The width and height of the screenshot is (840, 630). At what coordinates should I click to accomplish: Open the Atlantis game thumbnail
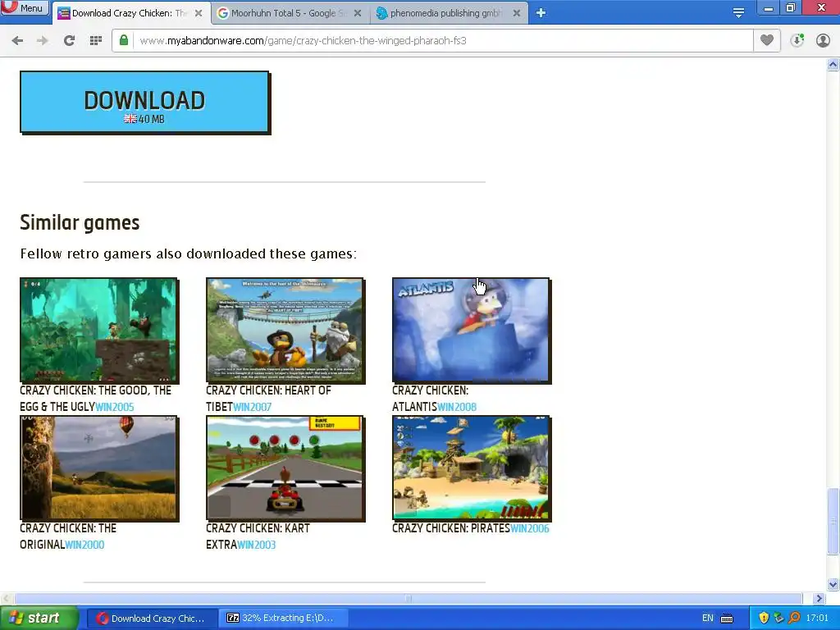click(x=472, y=330)
